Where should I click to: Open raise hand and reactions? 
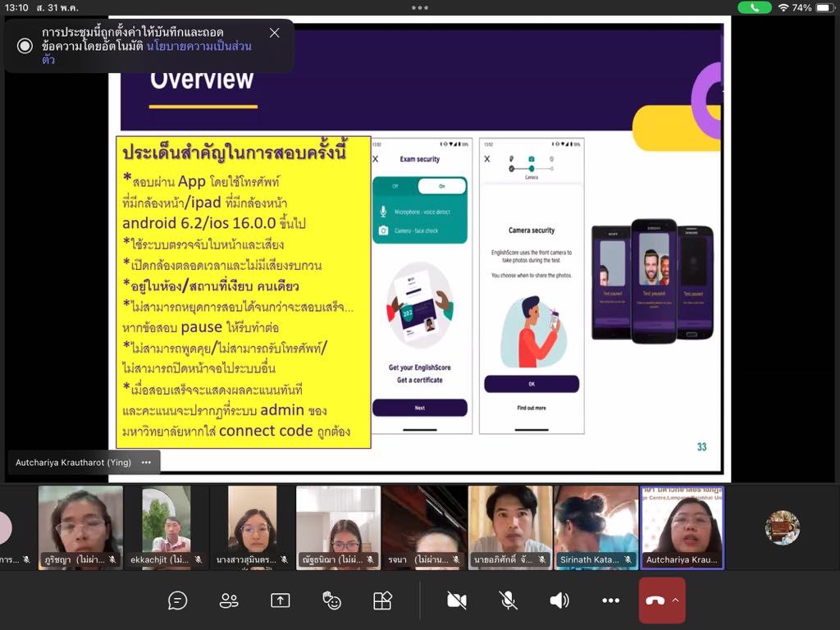(331, 600)
